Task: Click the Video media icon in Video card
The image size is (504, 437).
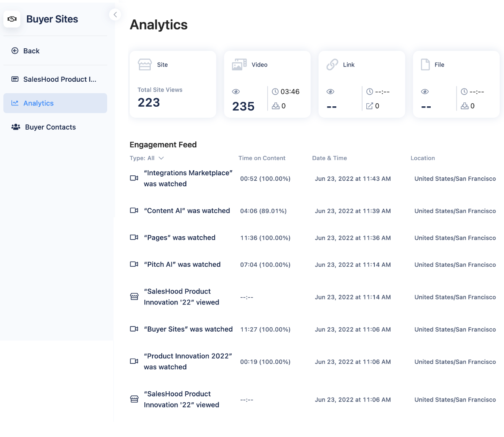Action: tap(239, 64)
